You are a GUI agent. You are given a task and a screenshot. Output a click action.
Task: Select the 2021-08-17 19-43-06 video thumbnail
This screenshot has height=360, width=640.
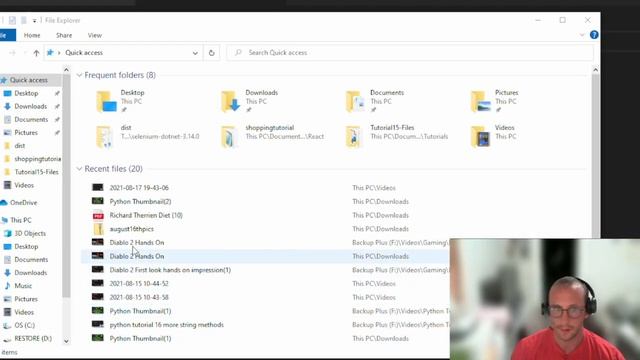point(98,187)
